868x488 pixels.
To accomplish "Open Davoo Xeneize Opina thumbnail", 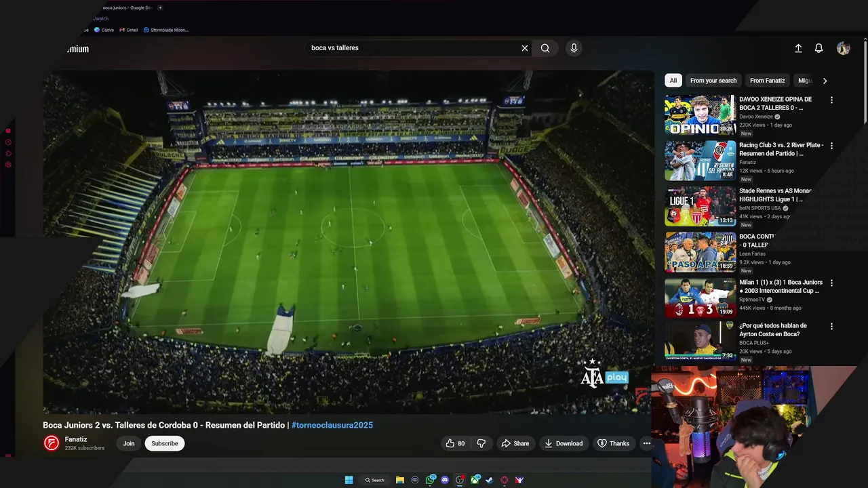I will 700,115.
